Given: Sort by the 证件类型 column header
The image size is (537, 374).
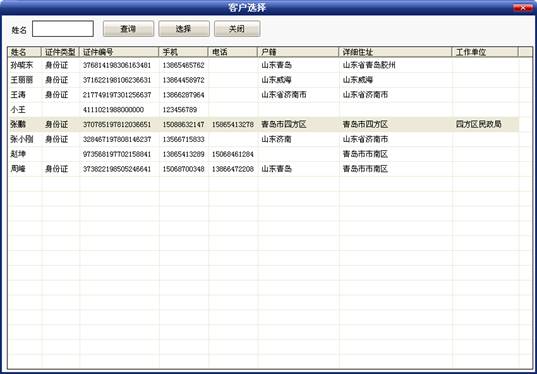Looking at the screenshot, I should pos(60,52).
